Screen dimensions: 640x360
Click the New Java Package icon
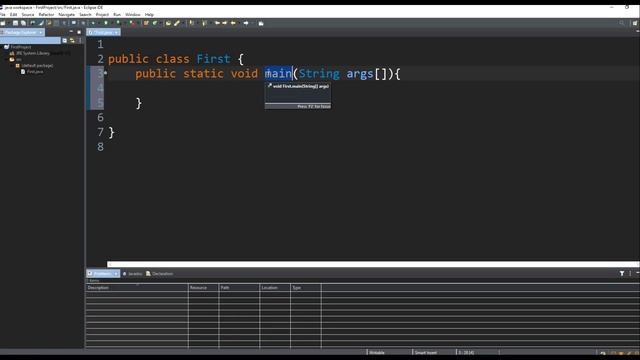[146, 23]
